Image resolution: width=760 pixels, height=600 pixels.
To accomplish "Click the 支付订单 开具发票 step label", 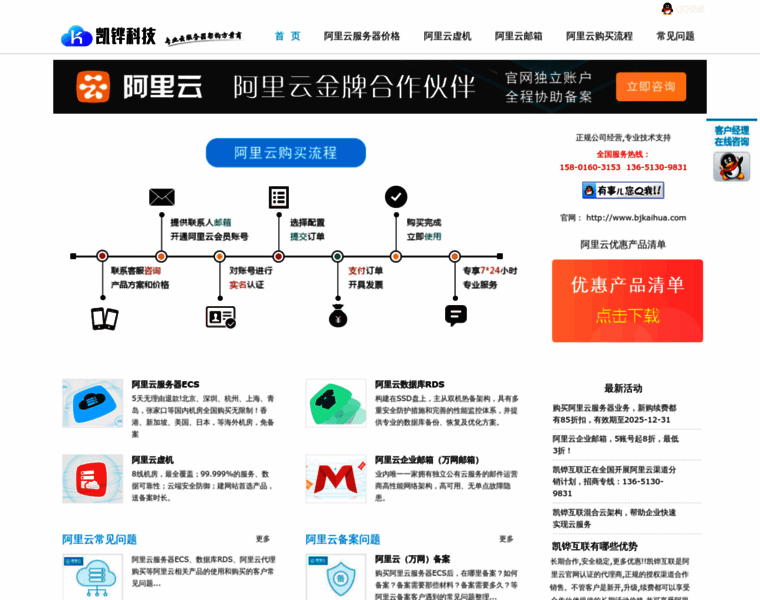I will 365,278.
